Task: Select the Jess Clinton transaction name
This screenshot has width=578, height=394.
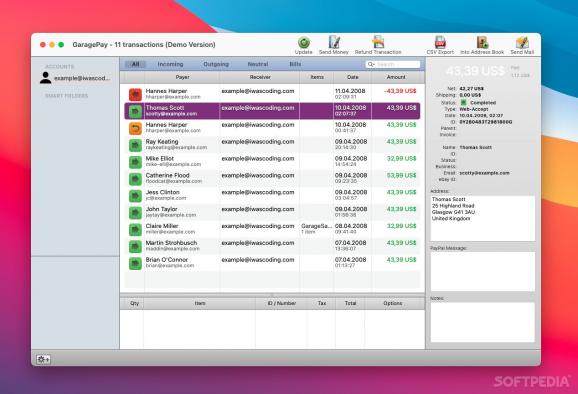Action: coord(163,192)
